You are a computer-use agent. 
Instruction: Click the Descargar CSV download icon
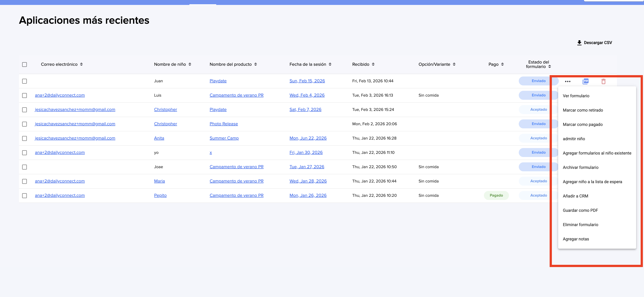[x=579, y=43]
